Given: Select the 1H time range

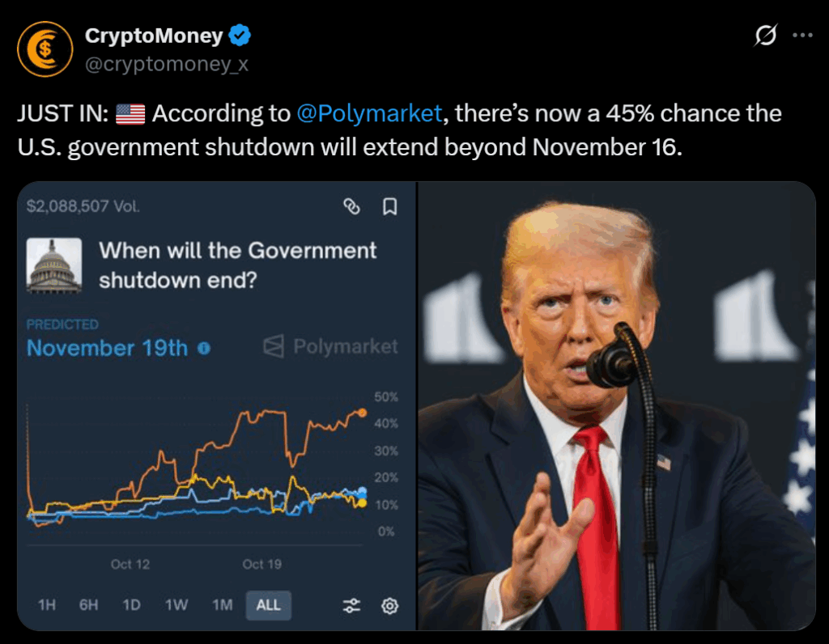Looking at the screenshot, I should pos(47,605).
